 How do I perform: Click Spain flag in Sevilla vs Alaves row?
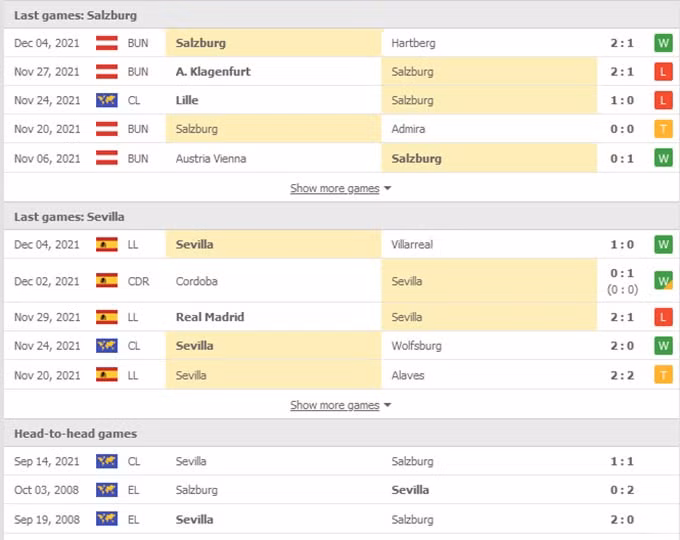pyautogui.click(x=107, y=374)
